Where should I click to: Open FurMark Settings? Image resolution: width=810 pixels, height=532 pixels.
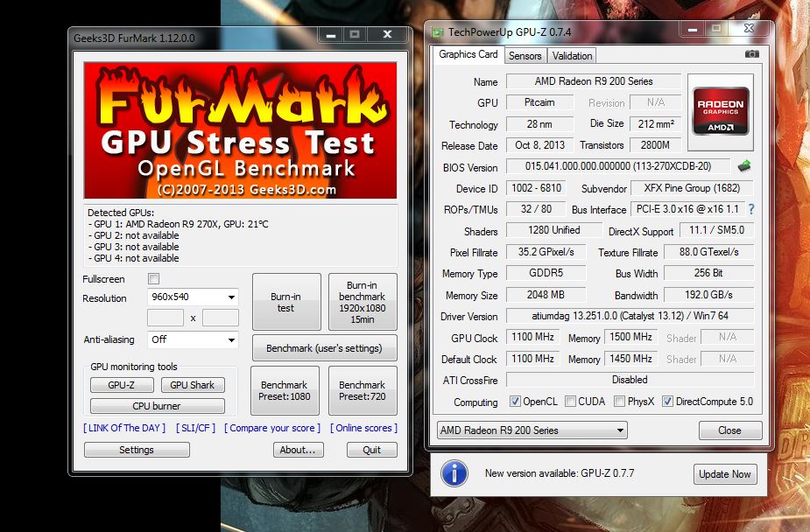[137, 450]
